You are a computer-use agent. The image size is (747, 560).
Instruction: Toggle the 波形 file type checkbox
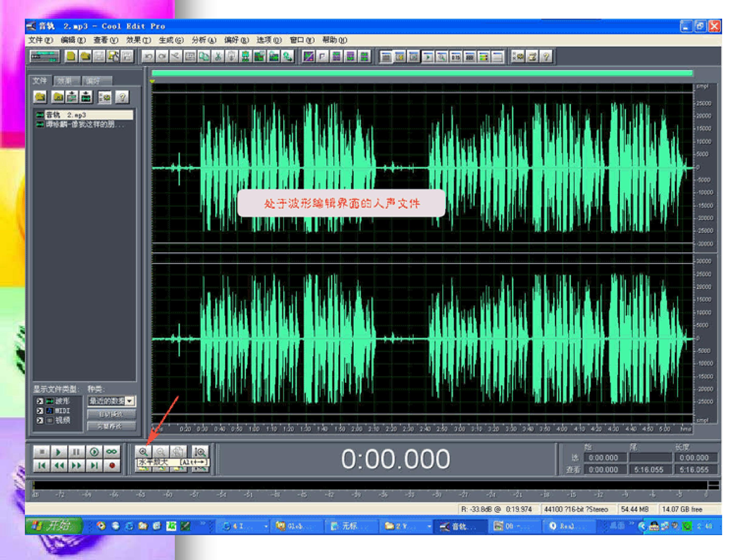coord(40,401)
